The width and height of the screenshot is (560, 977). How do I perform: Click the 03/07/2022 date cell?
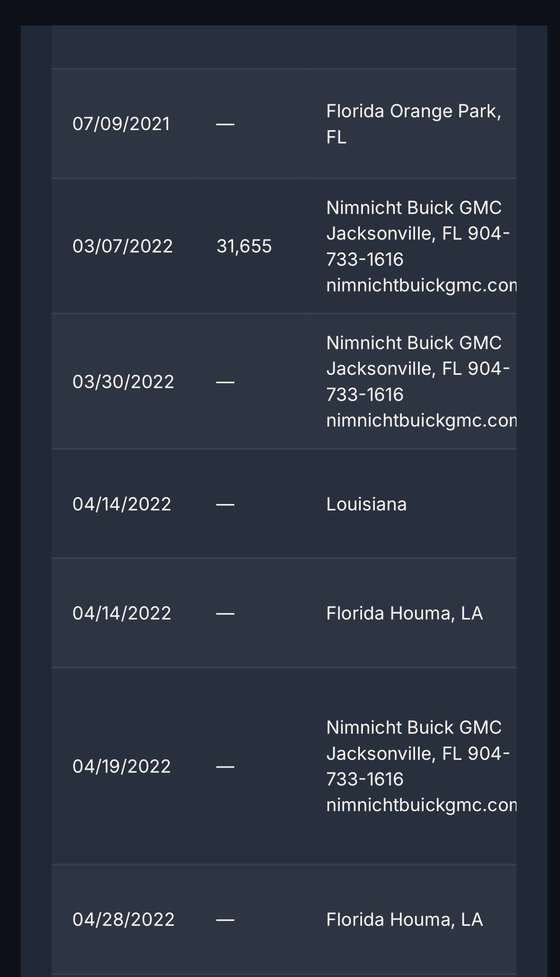point(122,246)
